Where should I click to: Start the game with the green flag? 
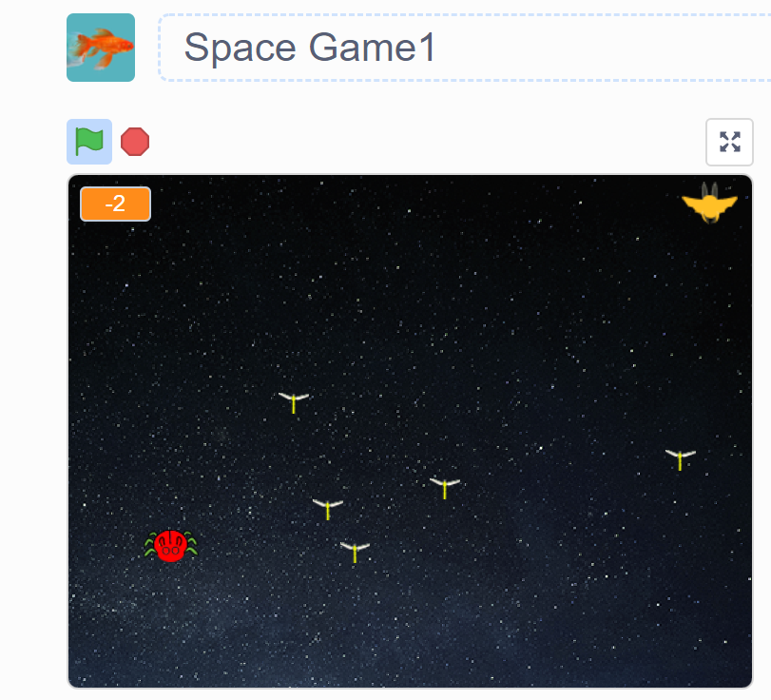coord(89,142)
